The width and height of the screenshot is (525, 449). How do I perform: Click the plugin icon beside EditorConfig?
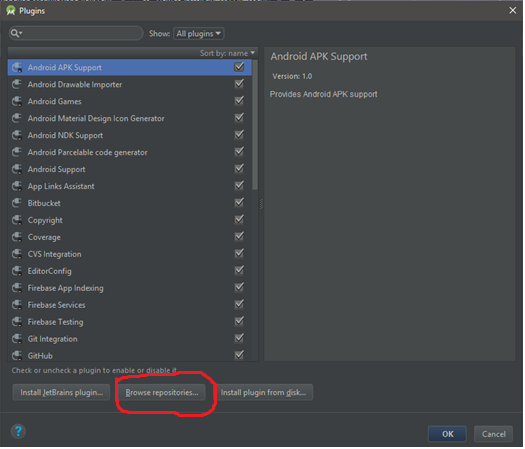coord(17,271)
